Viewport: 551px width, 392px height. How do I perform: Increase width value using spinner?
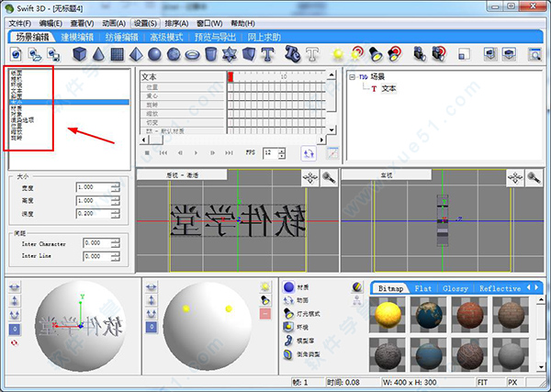click(x=116, y=185)
